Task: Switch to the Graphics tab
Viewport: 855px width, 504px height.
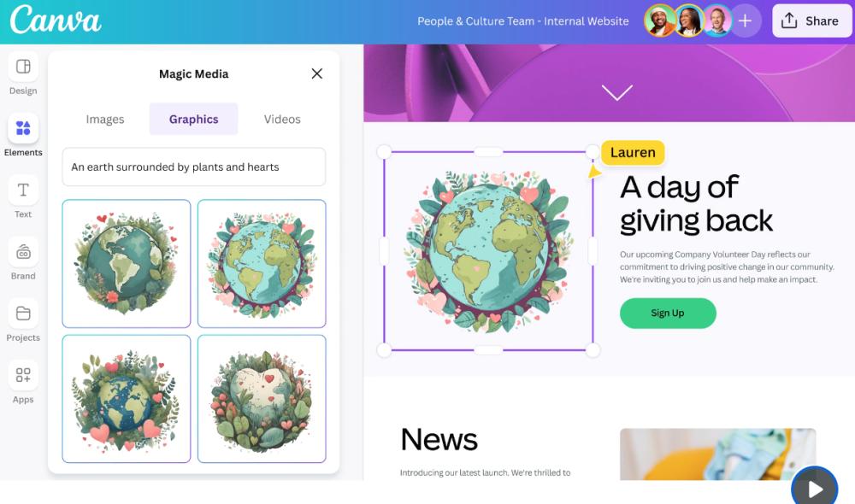Action: (x=193, y=120)
